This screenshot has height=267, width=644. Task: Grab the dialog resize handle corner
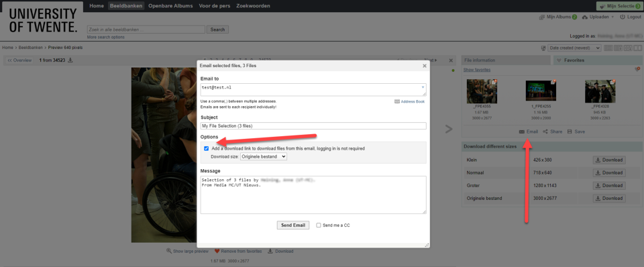[427, 245]
